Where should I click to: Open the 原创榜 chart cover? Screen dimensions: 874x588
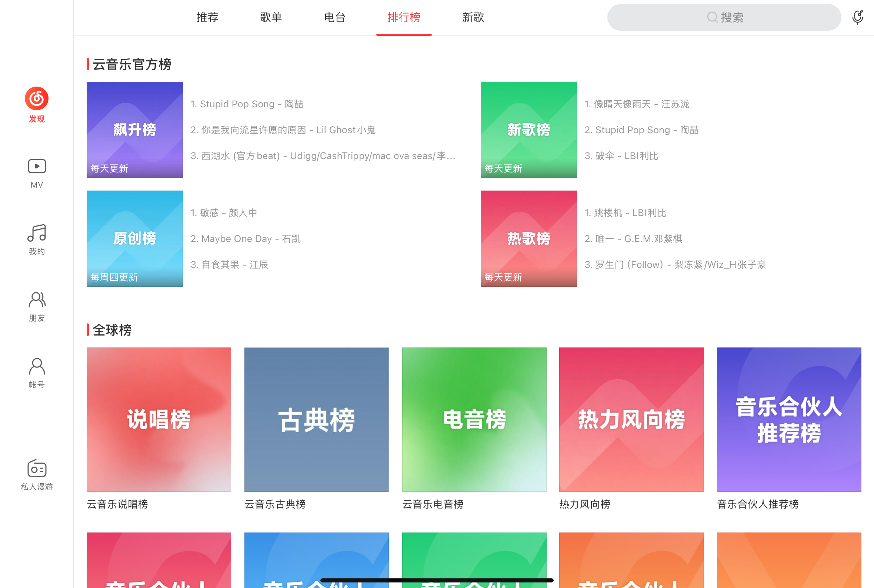tap(135, 239)
